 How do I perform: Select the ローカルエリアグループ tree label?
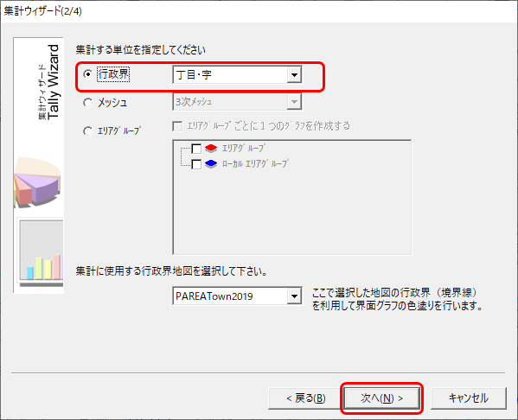255,164
